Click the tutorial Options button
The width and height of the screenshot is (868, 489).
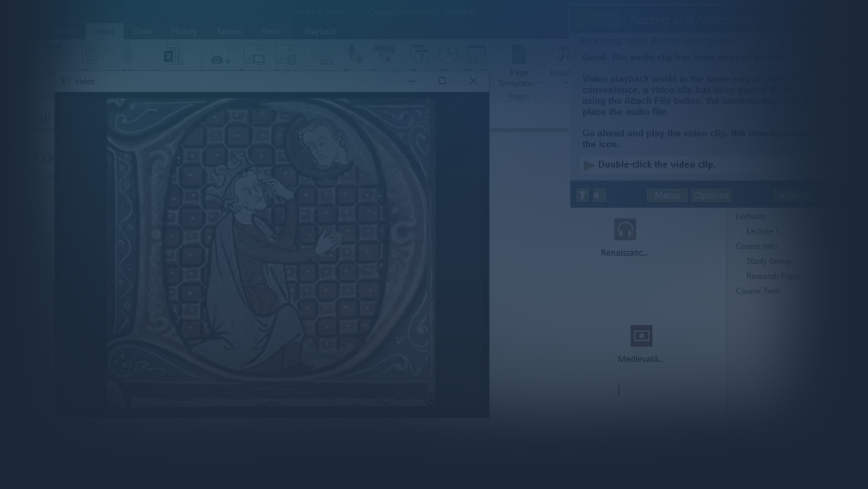pyautogui.click(x=711, y=195)
